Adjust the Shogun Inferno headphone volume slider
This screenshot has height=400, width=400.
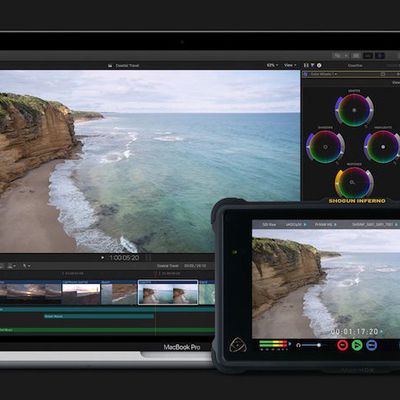tap(312, 345)
